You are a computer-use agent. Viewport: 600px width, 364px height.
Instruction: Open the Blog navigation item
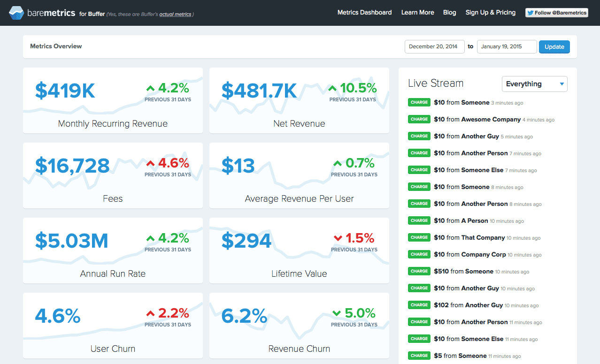point(449,13)
